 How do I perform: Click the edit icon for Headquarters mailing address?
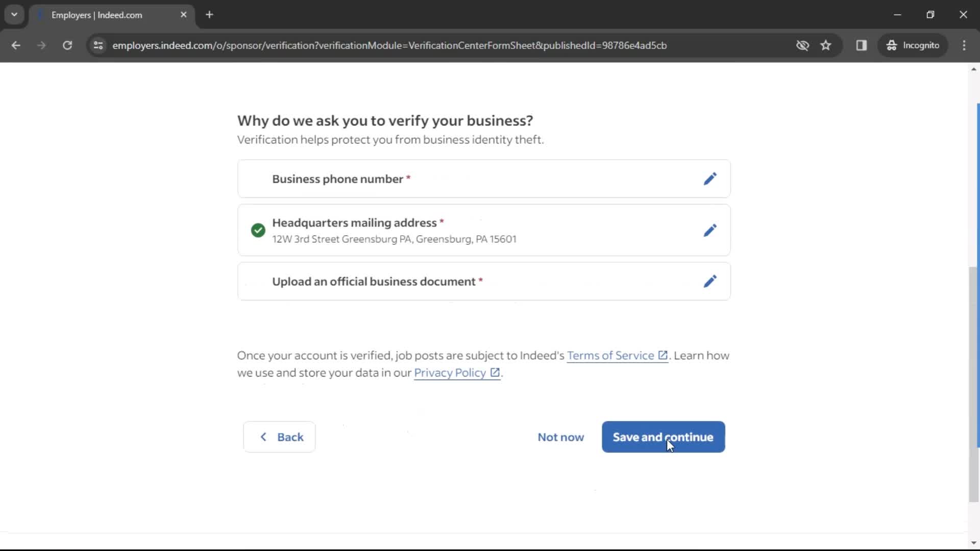click(710, 231)
